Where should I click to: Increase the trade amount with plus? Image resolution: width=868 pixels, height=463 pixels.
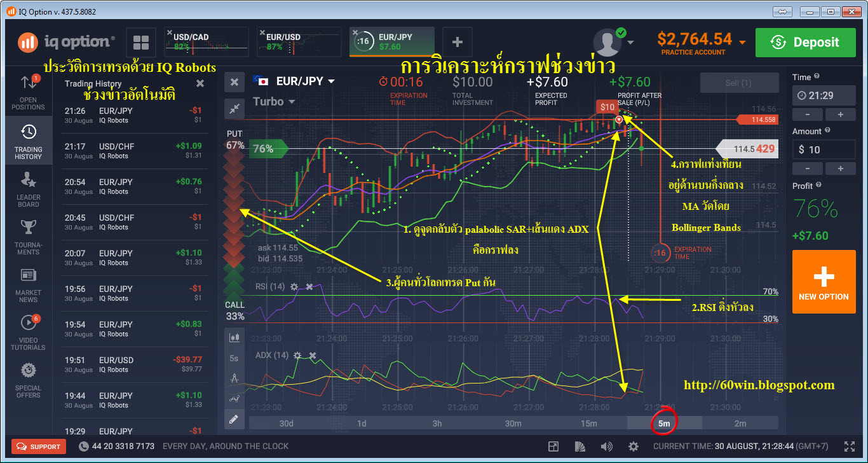coord(840,169)
